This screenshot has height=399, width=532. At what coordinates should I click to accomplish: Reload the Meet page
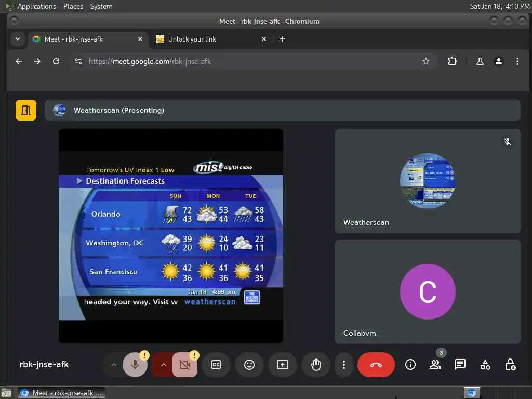[x=56, y=61]
